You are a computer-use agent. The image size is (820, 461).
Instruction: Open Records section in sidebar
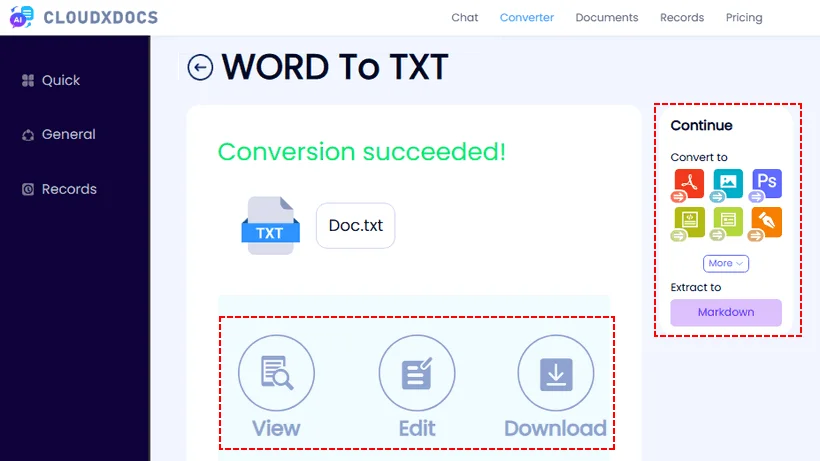tap(59, 189)
